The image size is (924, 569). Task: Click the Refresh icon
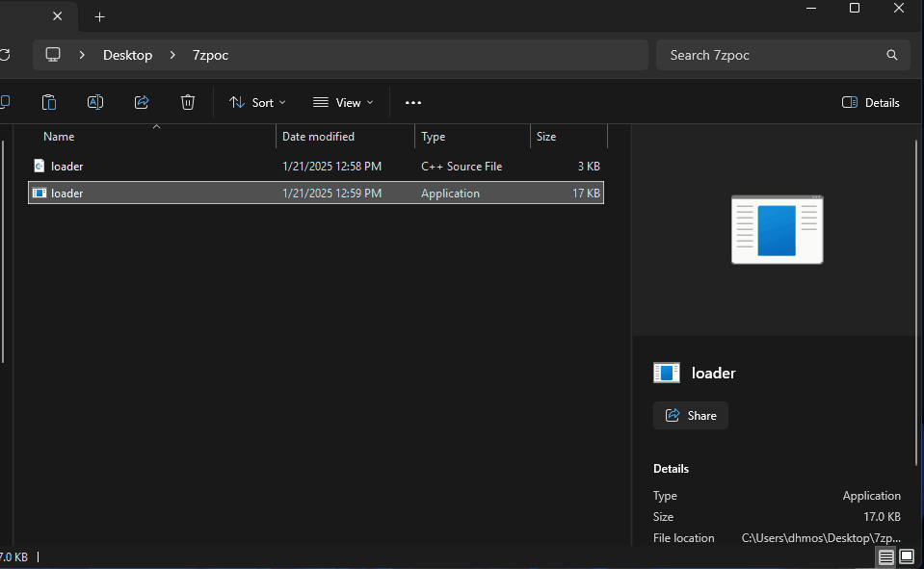[x=5, y=55]
